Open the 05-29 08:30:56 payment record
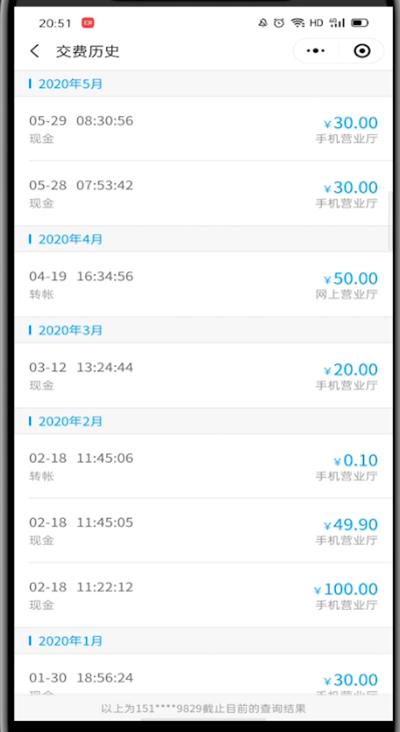Screen dimensions: 400x732 click(x=204, y=129)
